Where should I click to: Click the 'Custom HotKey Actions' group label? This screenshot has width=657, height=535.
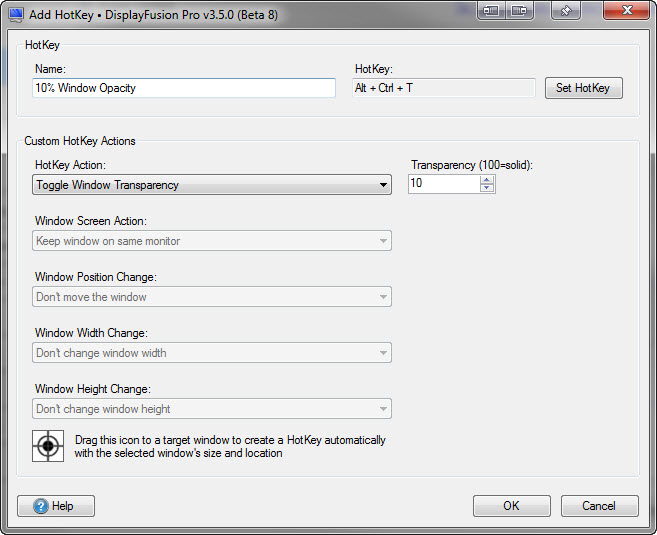80,141
